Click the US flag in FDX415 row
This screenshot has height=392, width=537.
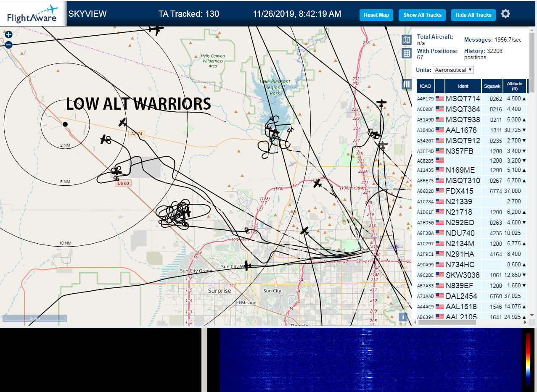[x=440, y=191]
